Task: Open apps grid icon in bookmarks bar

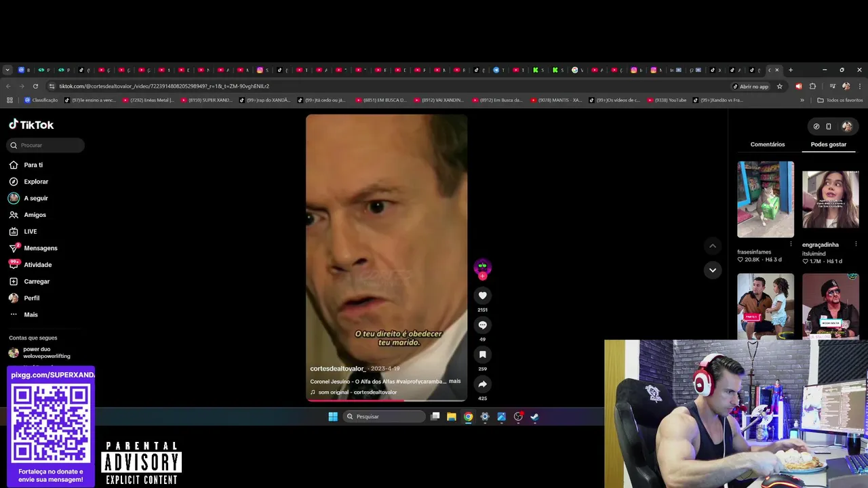Action: (x=9, y=100)
